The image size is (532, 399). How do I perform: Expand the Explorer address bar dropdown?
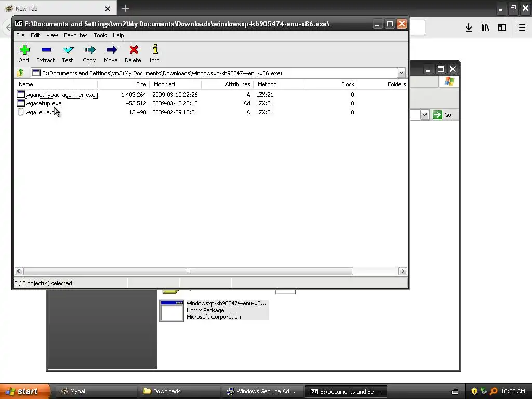coord(424,115)
